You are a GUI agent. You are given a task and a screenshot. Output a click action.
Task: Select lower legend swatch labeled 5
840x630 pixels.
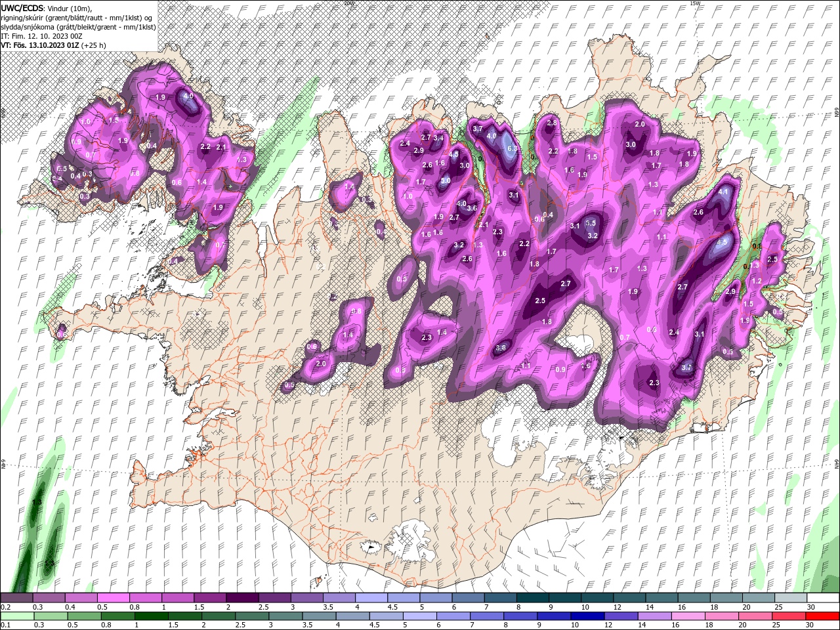pos(419,616)
